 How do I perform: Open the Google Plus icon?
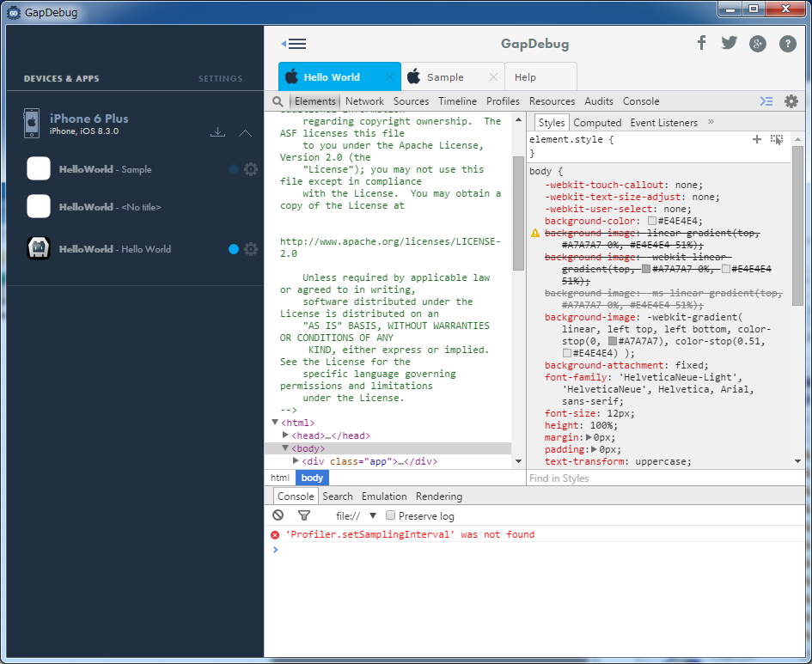[x=757, y=44]
